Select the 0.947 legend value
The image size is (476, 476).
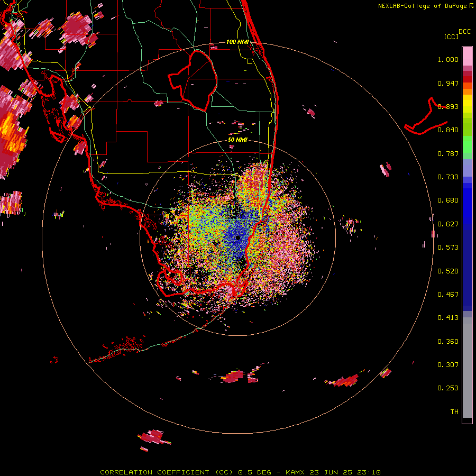tap(448, 83)
